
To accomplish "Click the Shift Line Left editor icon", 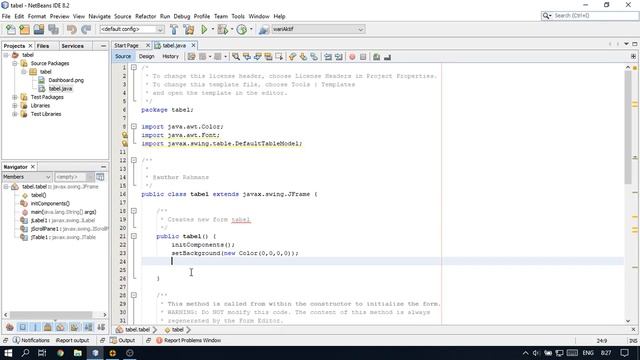I will (328, 57).
